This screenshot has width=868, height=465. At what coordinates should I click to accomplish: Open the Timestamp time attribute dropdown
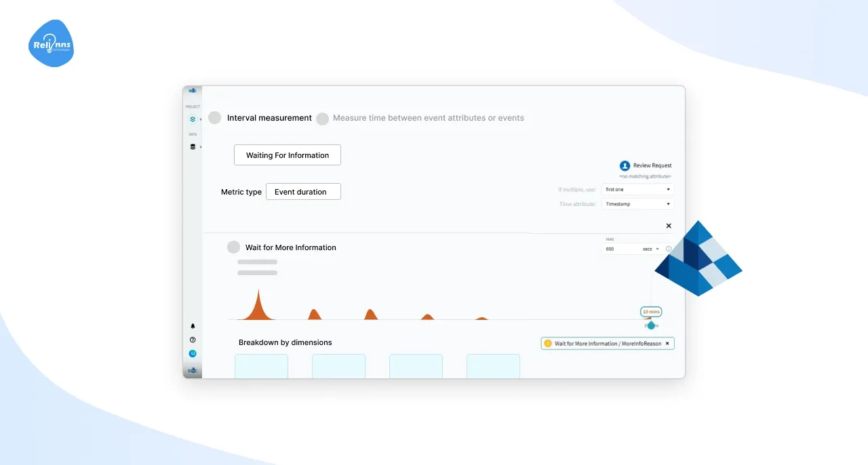pyautogui.click(x=637, y=203)
